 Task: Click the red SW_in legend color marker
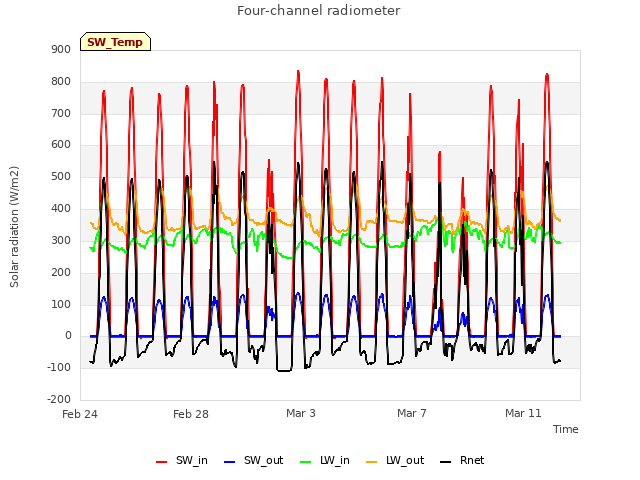point(162,462)
